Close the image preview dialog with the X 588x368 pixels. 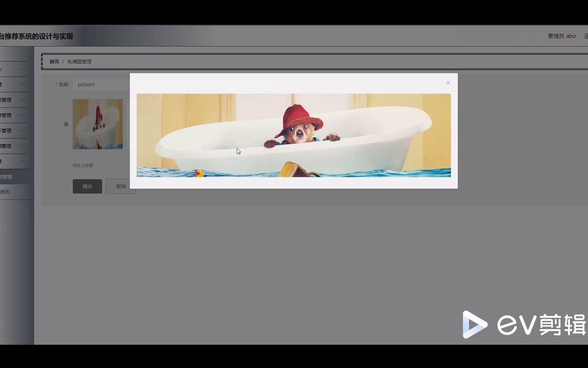pos(448,83)
